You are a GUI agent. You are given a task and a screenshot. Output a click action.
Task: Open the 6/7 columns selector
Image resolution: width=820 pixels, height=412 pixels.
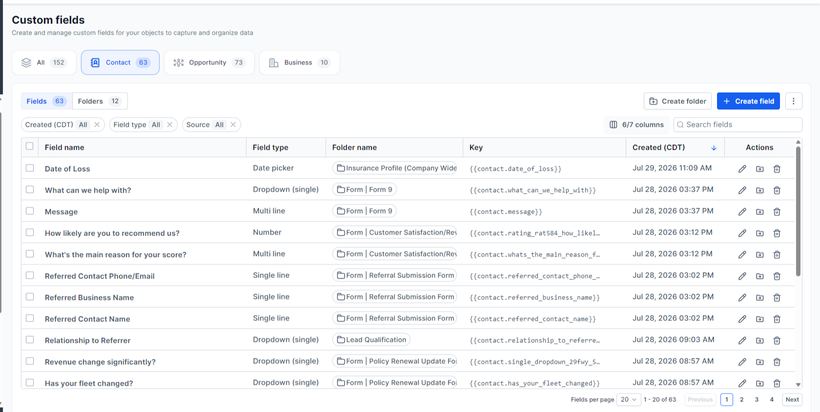(636, 124)
